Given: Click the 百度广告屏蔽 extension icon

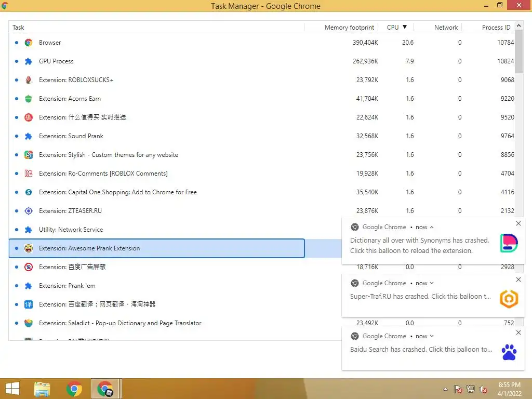Looking at the screenshot, I should click(29, 267).
